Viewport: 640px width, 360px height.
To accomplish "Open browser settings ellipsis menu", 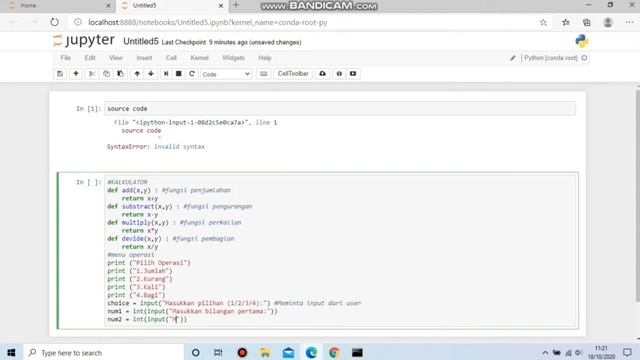I will point(629,22).
